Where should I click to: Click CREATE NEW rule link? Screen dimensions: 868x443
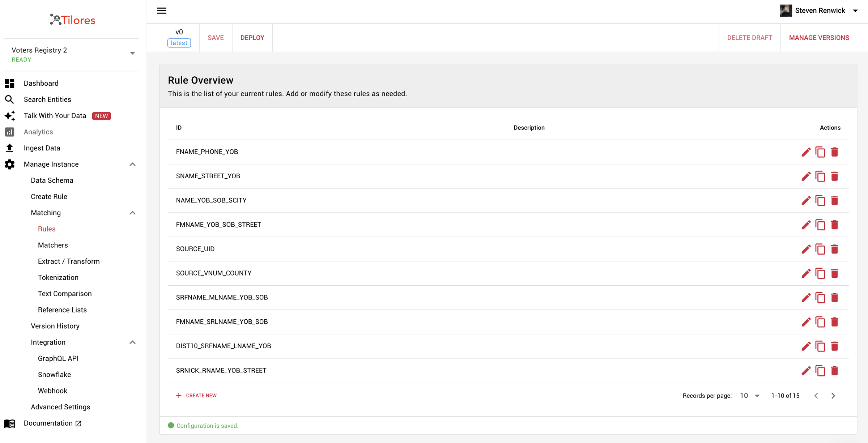point(196,396)
